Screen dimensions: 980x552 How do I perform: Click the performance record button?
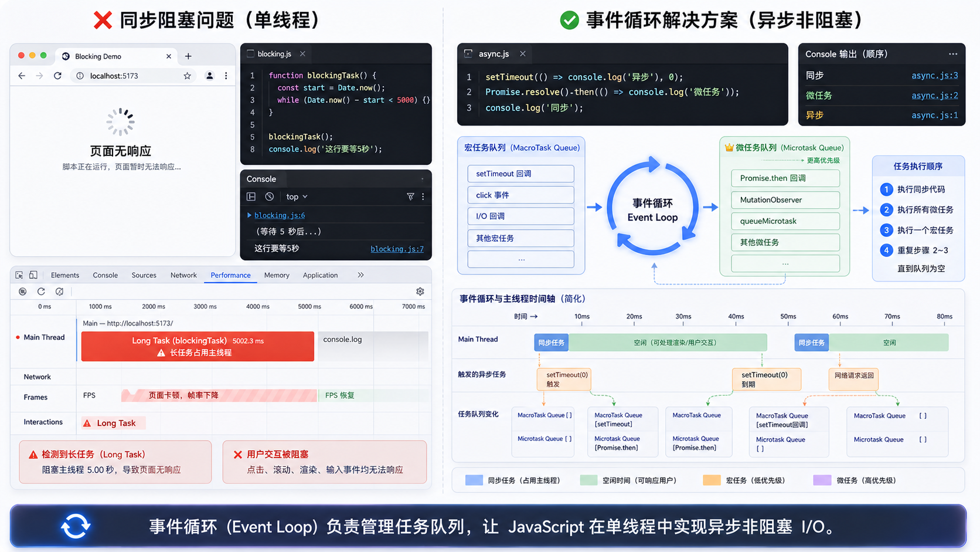click(x=23, y=292)
